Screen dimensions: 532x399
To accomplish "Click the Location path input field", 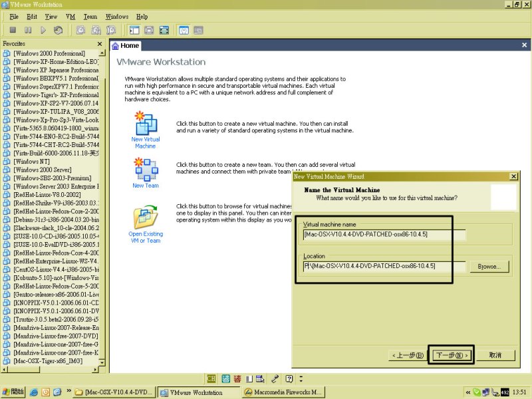I will click(384, 266).
